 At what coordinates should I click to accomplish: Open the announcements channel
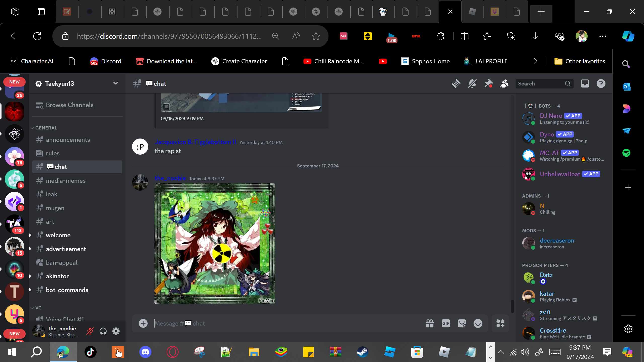tap(68, 140)
